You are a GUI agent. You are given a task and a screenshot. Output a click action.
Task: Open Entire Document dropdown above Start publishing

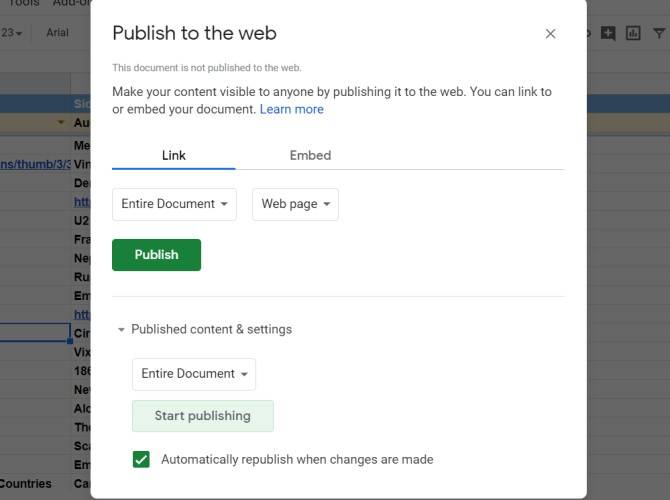coord(194,374)
